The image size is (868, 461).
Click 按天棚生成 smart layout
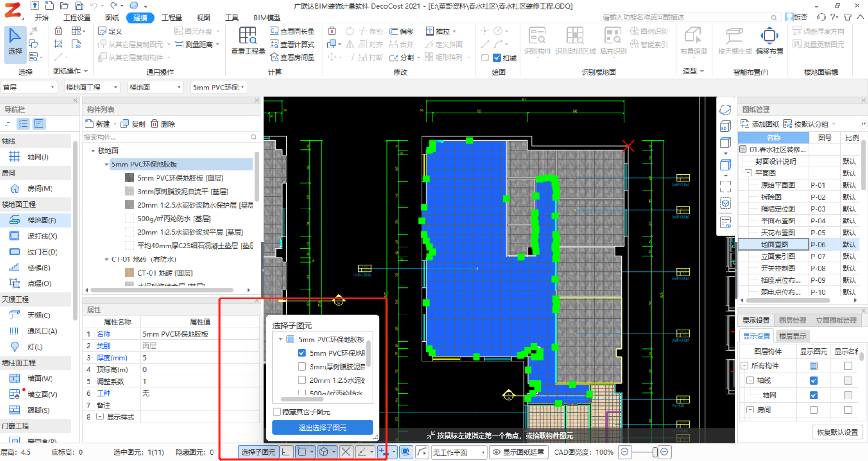point(735,41)
